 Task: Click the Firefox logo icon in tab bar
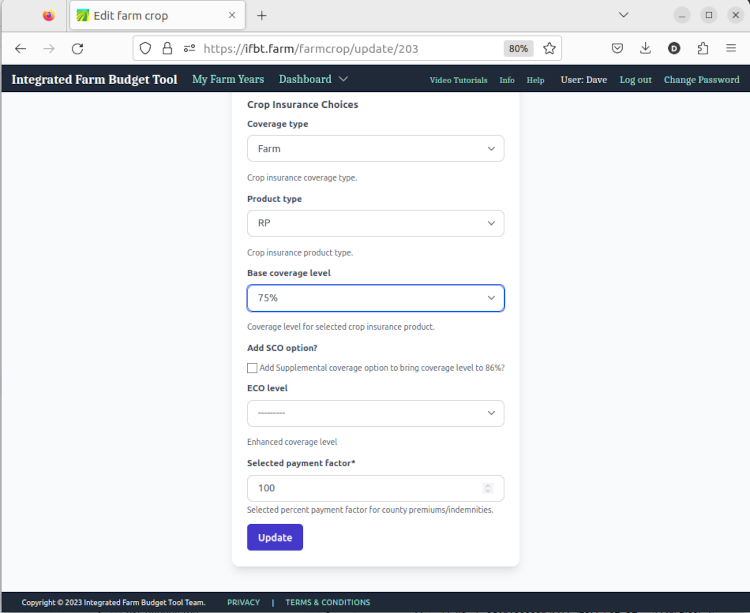pyautogui.click(x=49, y=16)
